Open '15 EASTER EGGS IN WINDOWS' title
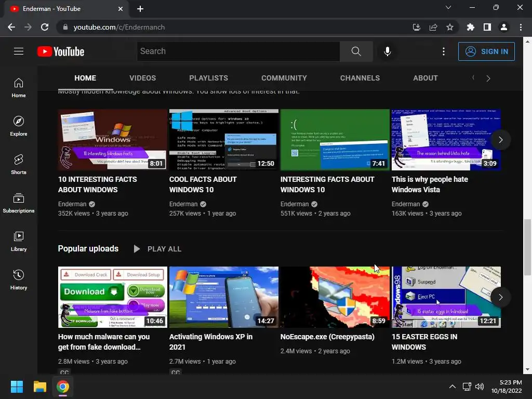This screenshot has height=399, width=532. click(424, 342)
